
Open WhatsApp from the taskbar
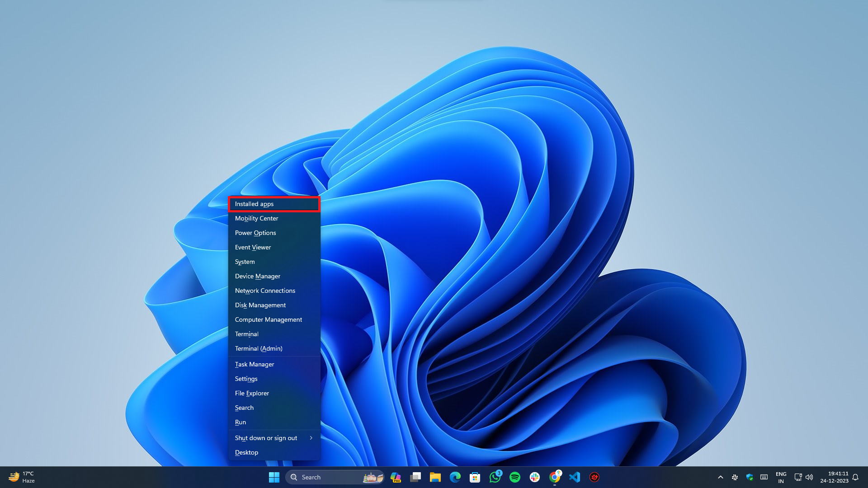coord(495,477)
